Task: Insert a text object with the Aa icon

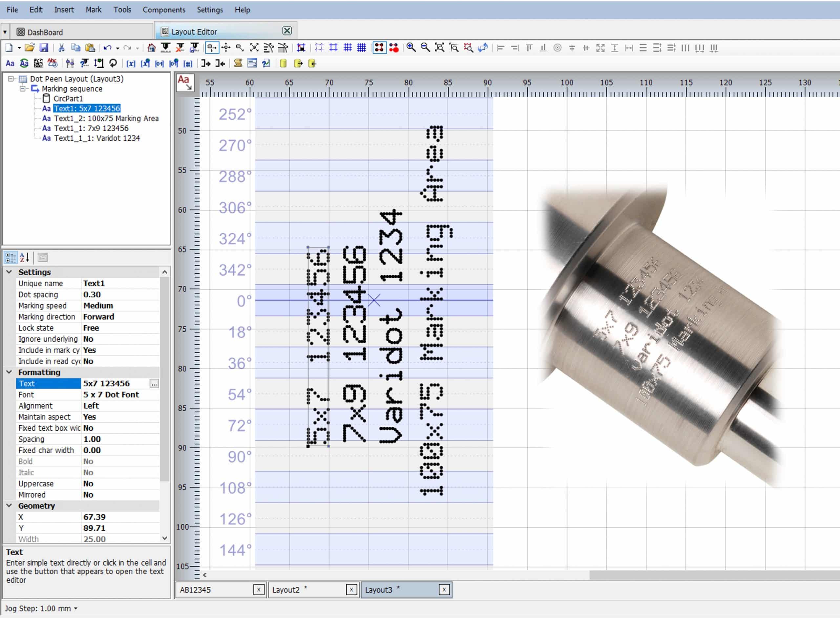Action: [x=10, y=63]
